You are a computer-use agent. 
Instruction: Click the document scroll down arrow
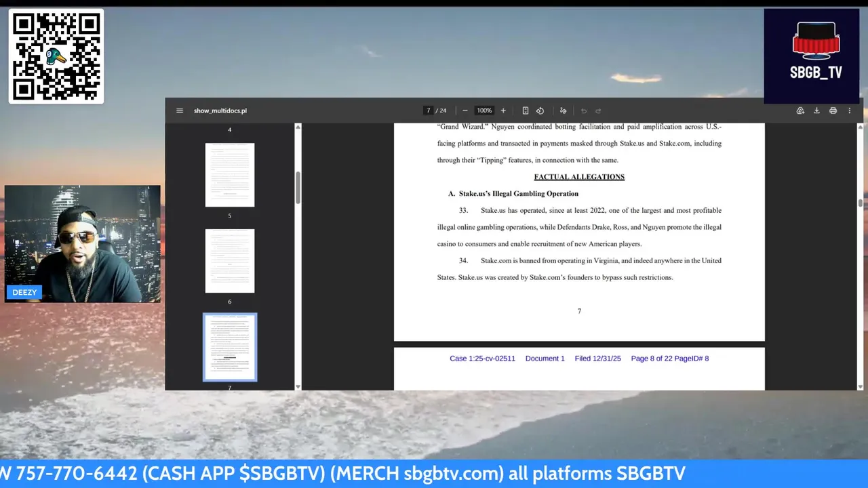(x=861, y=387)
